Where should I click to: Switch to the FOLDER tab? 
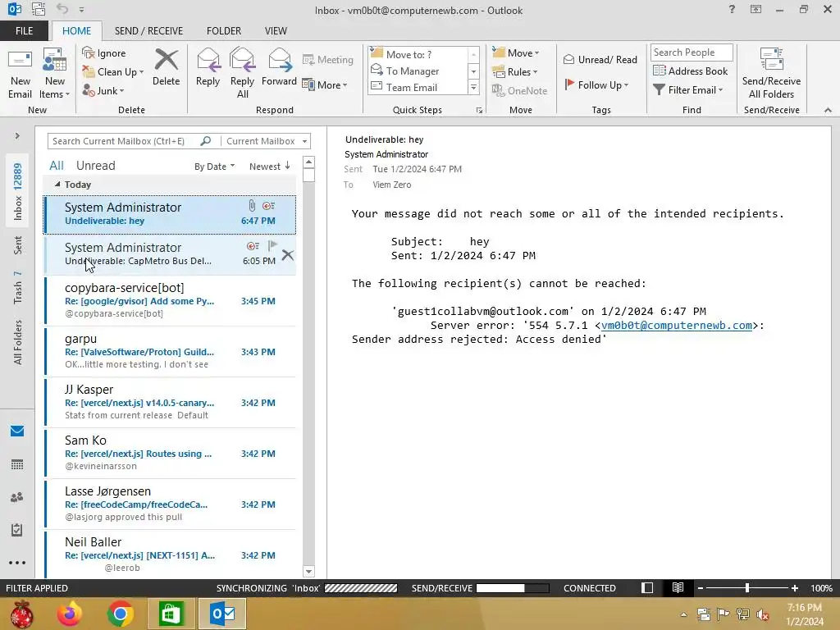click(x=224, y=31)
